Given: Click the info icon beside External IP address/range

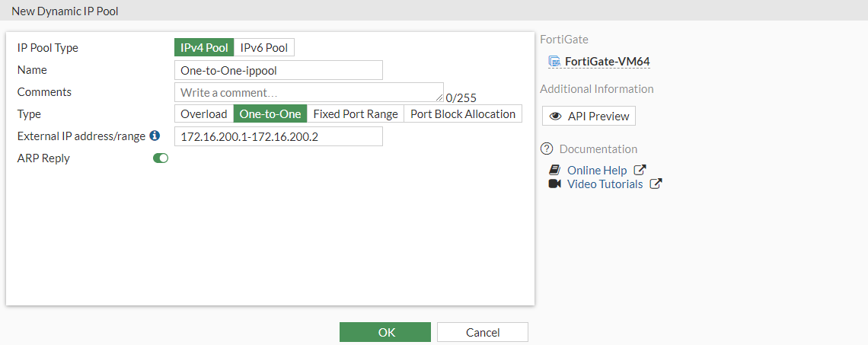Looking at the screenshot, I should [x=155, y=136].
